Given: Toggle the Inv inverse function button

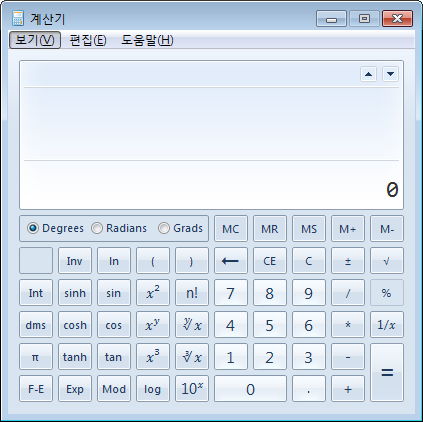Looking at the screenshot, I should click(75, 261).
